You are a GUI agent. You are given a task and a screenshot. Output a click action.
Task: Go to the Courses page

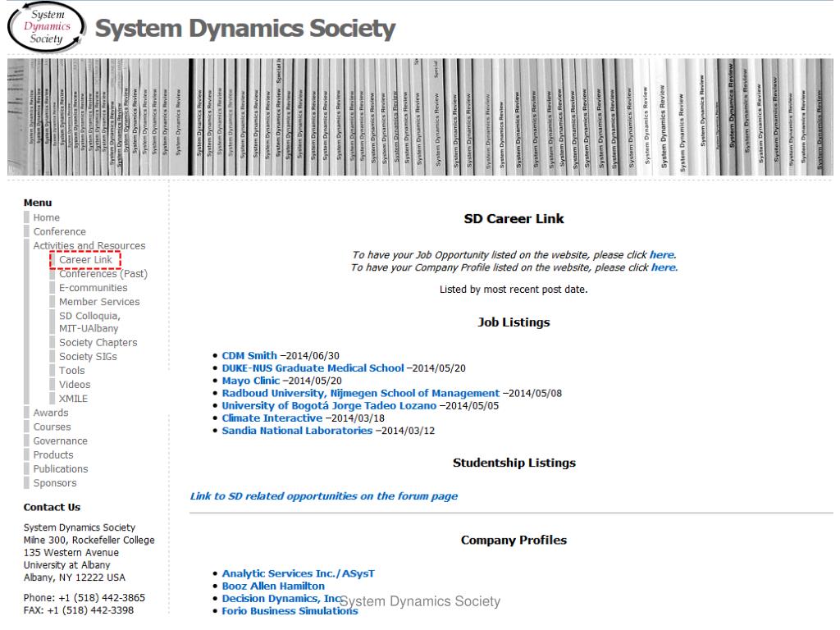point(52,427)
